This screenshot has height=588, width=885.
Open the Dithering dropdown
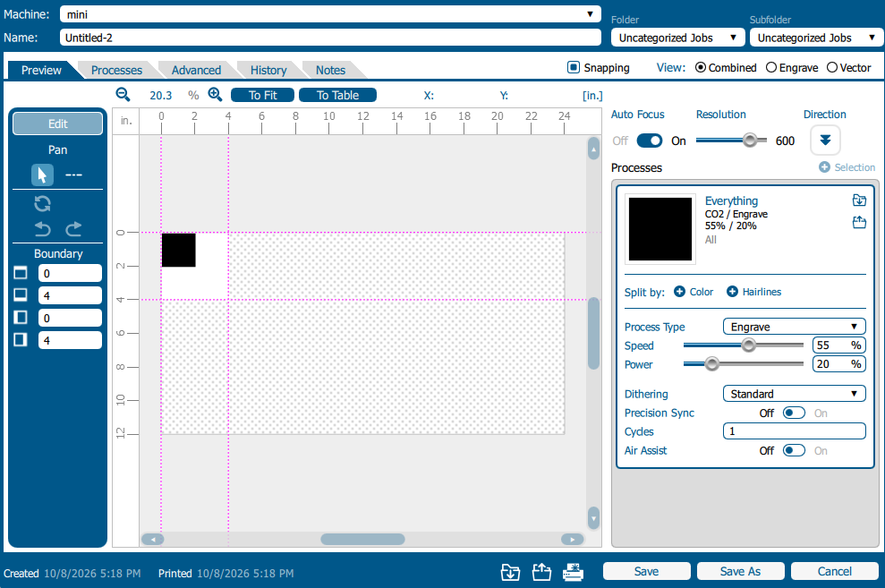[794, 394]
